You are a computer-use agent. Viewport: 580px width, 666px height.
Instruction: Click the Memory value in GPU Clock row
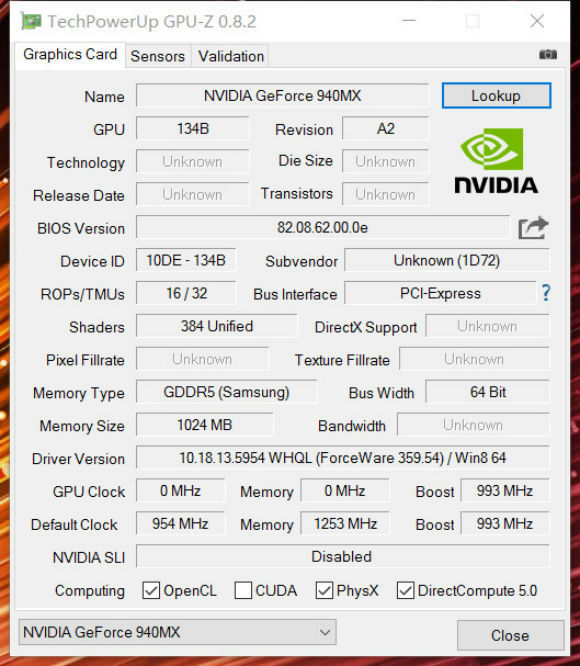point(345,491)
